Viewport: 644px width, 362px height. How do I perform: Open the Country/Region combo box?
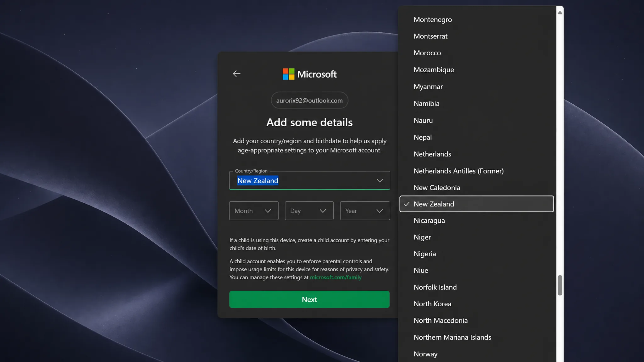point(309,180)
